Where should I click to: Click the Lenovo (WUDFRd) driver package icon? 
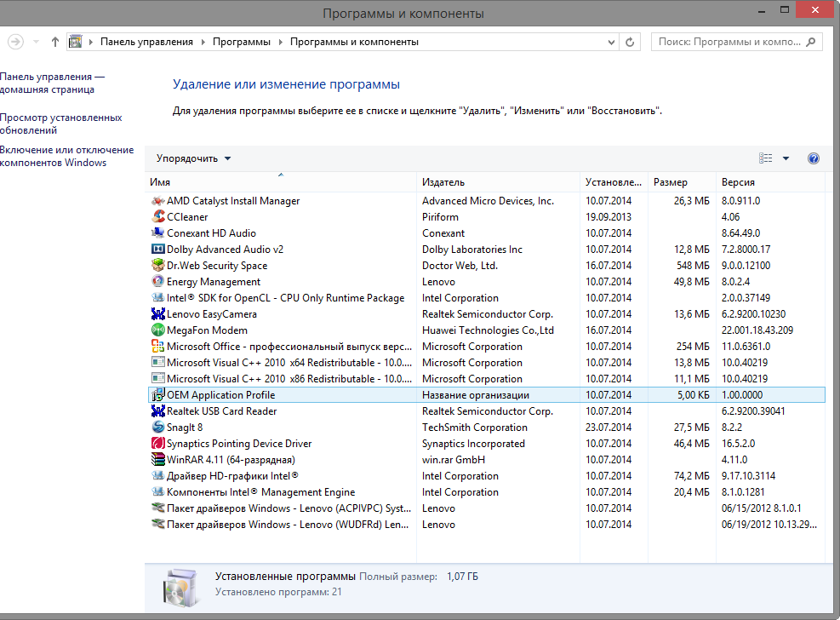pos(158,524)
